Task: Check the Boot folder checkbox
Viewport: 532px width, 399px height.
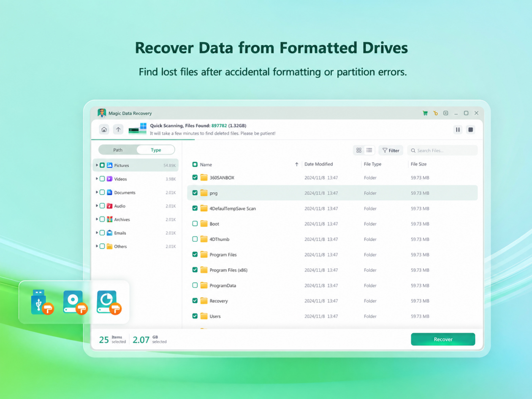Action: click(x=195, y=224)
